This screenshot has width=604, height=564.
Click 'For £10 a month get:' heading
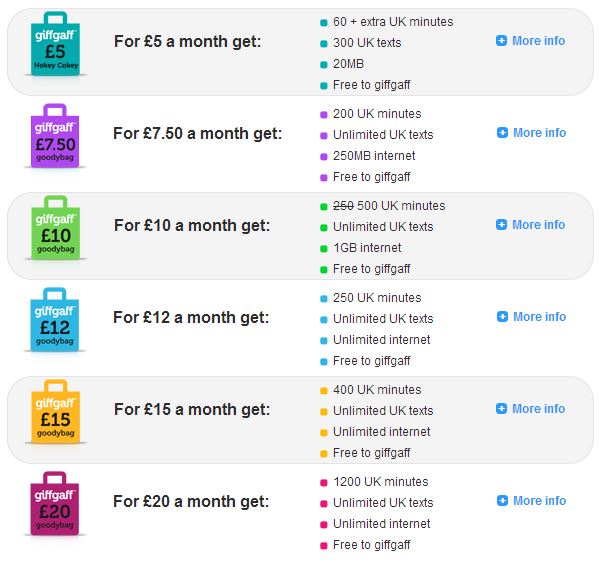point(192,226)
